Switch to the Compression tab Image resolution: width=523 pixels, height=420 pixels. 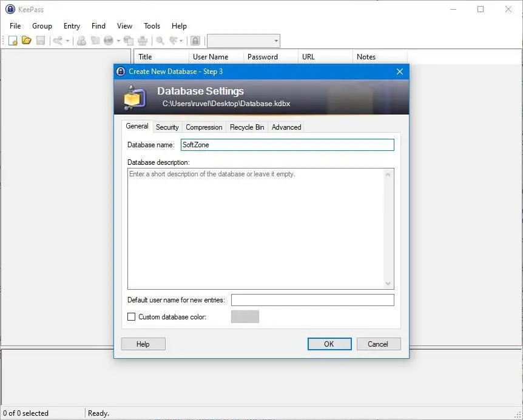pos(204,127)
